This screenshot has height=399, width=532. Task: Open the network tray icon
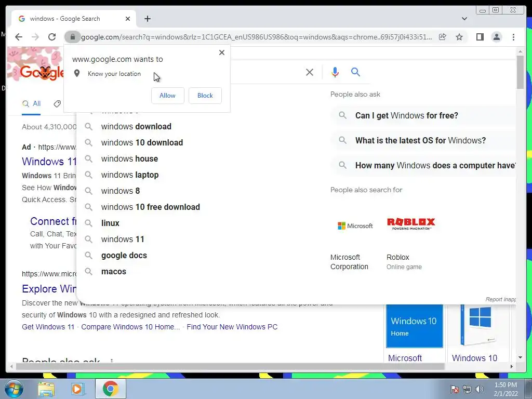pos(467,389)
